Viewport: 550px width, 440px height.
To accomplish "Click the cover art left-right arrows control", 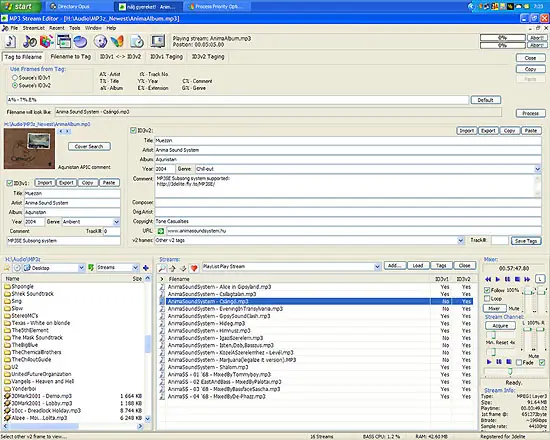I will click(64, 131).
